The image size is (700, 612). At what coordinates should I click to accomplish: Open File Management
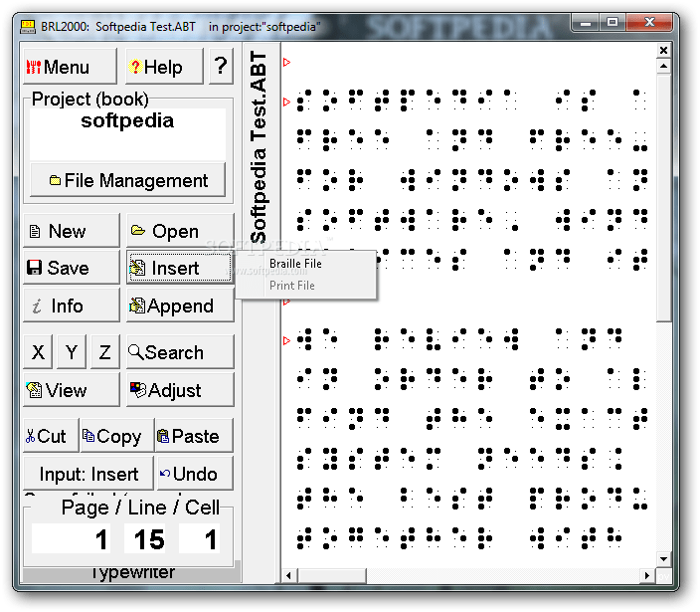point(127,180)
